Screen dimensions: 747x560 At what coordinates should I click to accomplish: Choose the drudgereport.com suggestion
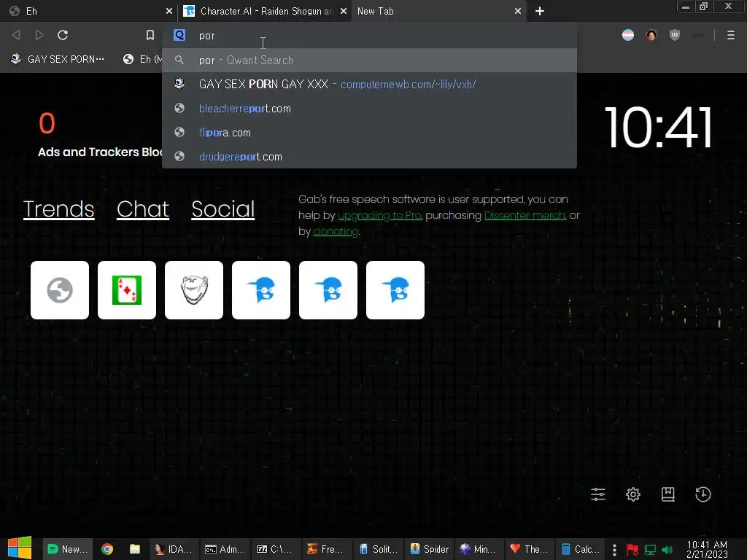click(369, 157)
